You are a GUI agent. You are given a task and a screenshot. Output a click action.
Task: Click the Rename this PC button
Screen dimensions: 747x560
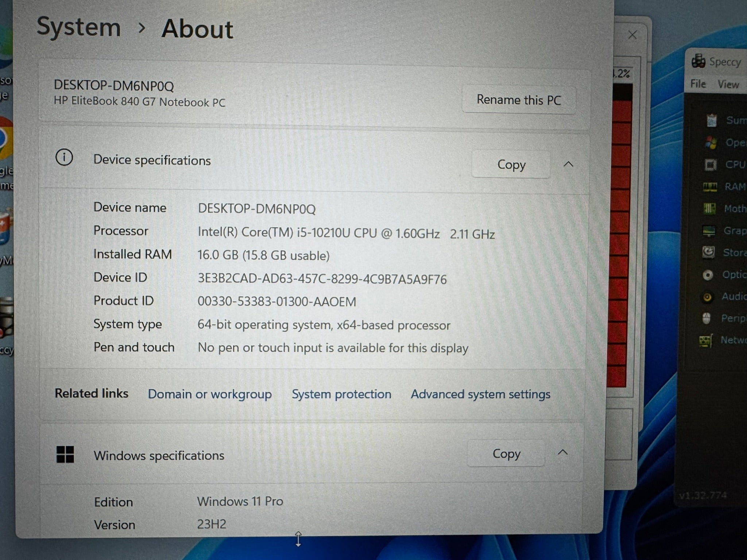pyautogui.click(x=518, y=100)
